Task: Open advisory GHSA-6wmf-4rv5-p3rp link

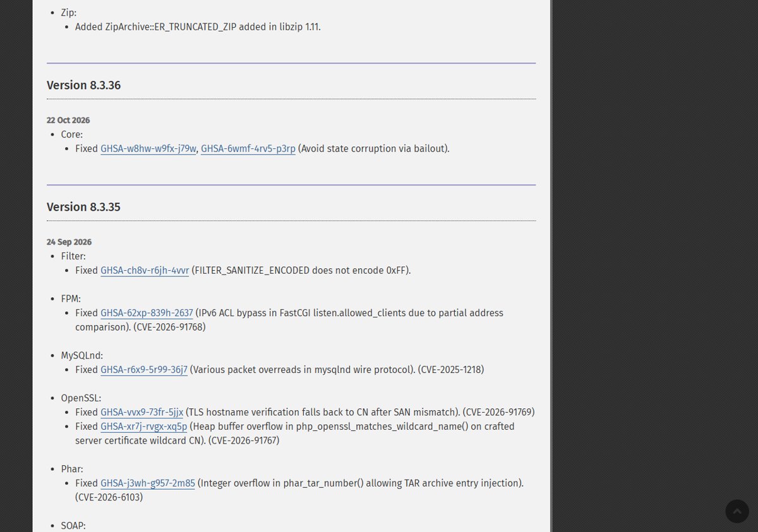Action: [248, 149]
